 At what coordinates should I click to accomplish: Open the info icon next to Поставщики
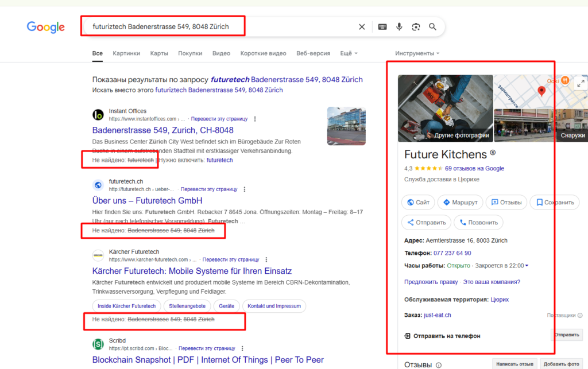click(x=580, y=316)
